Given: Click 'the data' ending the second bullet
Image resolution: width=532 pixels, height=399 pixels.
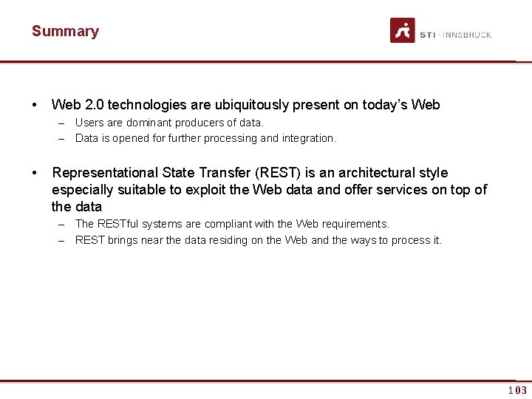Looking at the screenshot, I should click(76, 207).
